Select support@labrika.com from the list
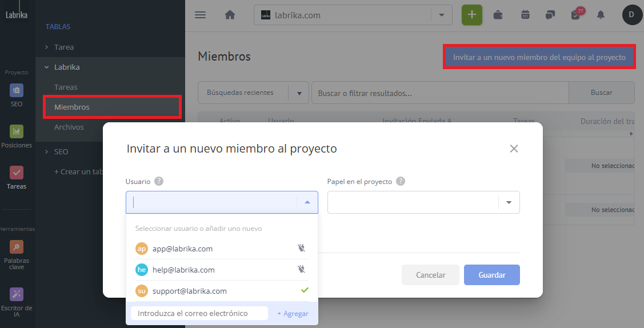644x328 pixels. [222, 291]
